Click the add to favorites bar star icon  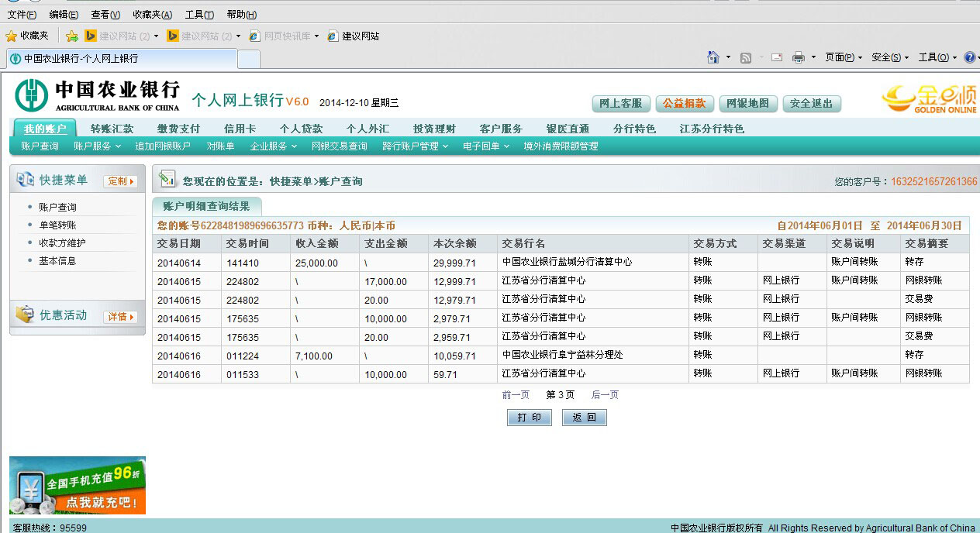(72, 36)
